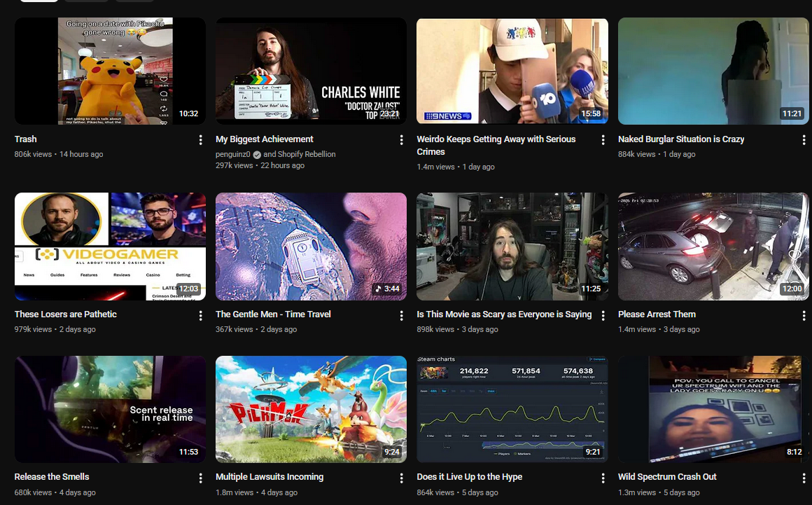Click the '15:58' duration badge
The width and height of the screenshot is (812, 505).
coord(591,113)
